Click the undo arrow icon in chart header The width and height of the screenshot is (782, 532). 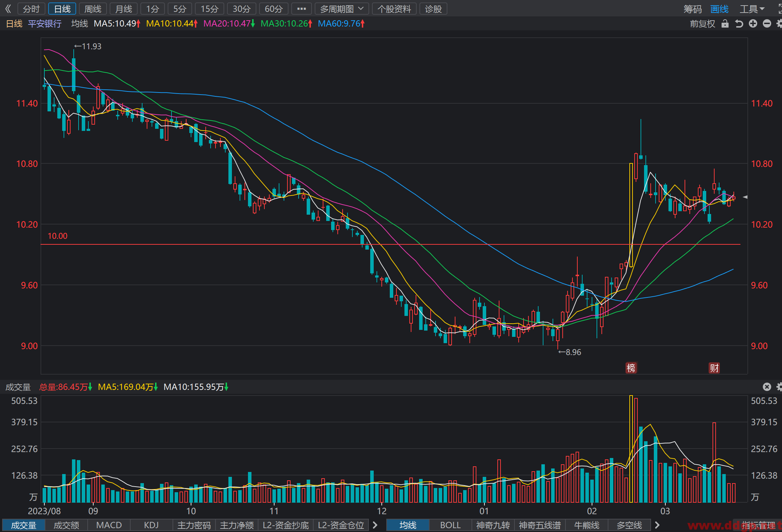[x=739, y=23]
